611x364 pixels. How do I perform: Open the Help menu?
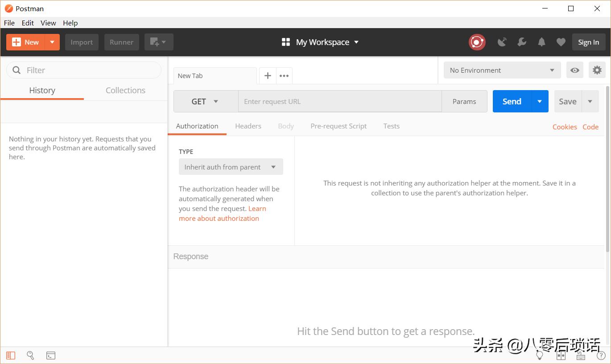pos(70,23)
